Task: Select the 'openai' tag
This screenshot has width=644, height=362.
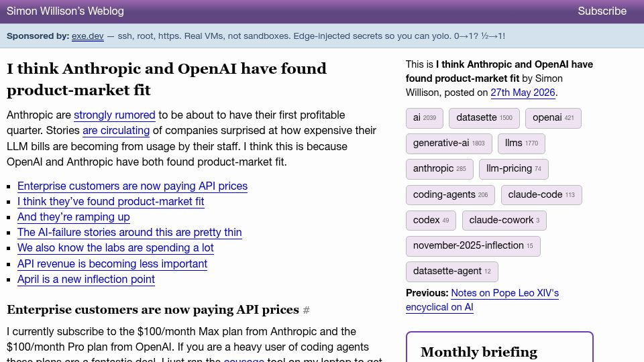Action: (x=553, y=118)
